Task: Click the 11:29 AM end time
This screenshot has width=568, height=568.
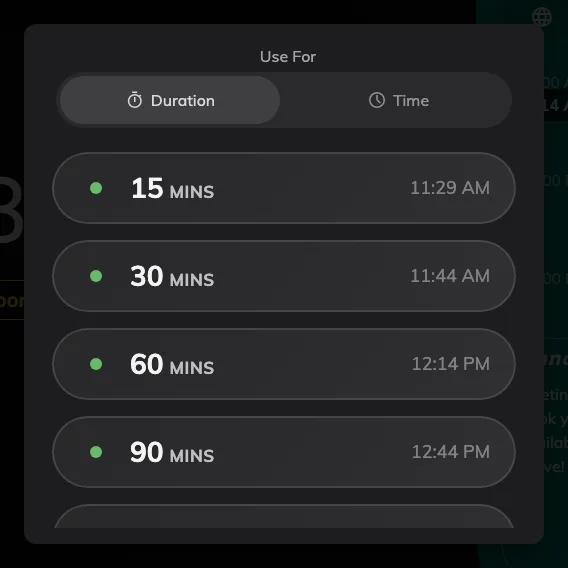Action: click(x=450, y=188)
